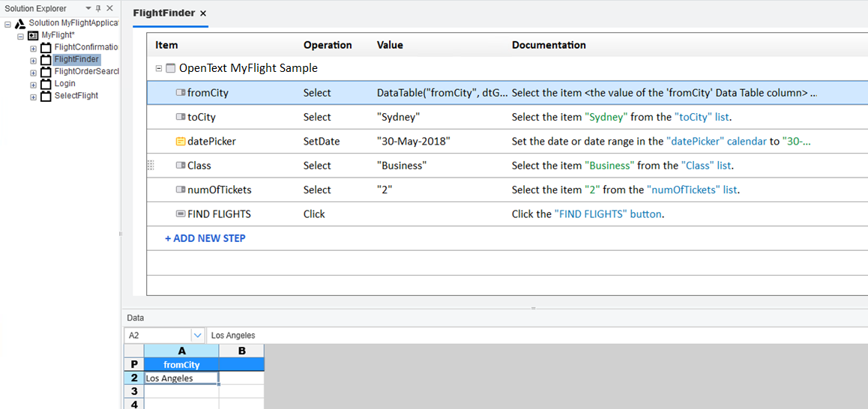This screenshot has height=409, width=868.
Task: Open the Solution Explorer panel options menu
Action: coord(88,8)
